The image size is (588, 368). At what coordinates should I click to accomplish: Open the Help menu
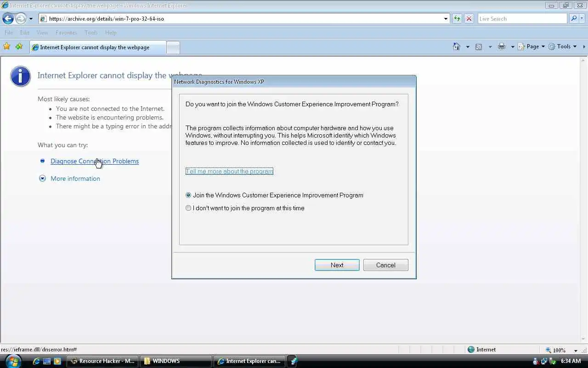(x=111, y=33)
